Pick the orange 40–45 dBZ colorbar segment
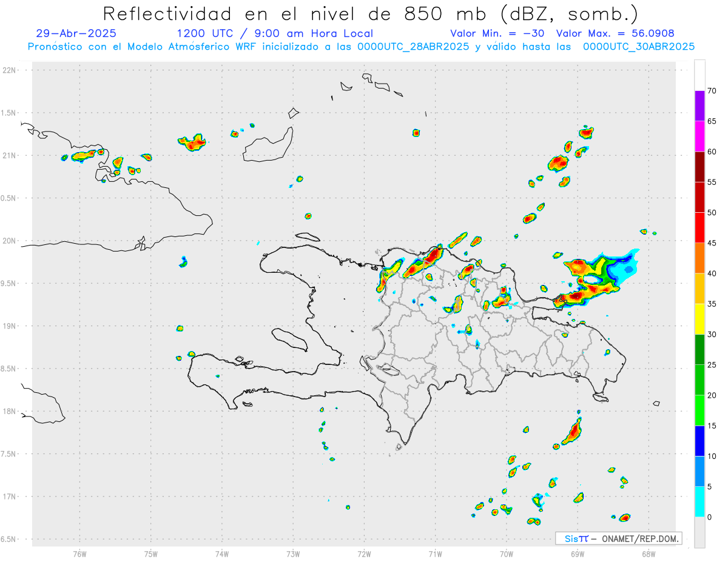 click(x=699, y=258)
